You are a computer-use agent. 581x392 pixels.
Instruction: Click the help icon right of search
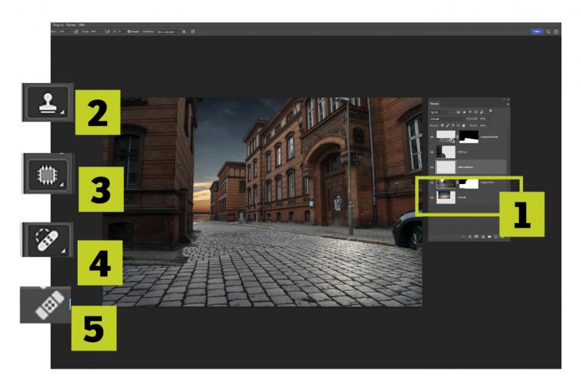(x=556, y=32)
